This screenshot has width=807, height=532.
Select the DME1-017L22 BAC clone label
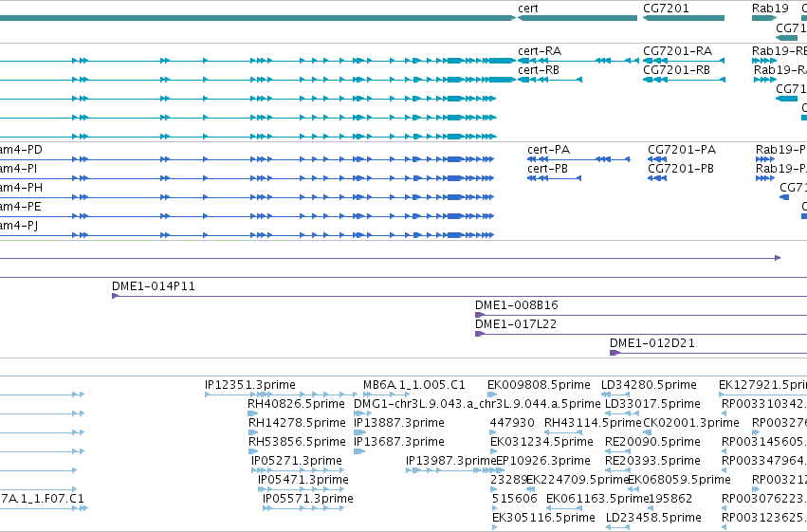(516, 324)
